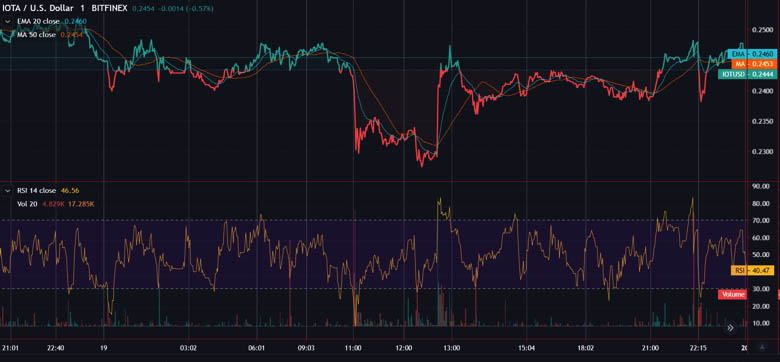
Task: Collapse the RSI 14 indicator legend chevron
Action: point(7,190)
